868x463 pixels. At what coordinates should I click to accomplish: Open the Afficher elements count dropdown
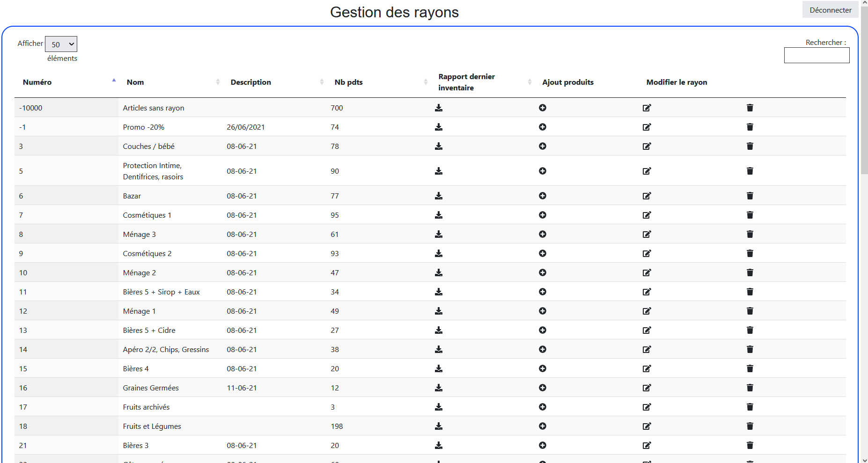(61, 44)
